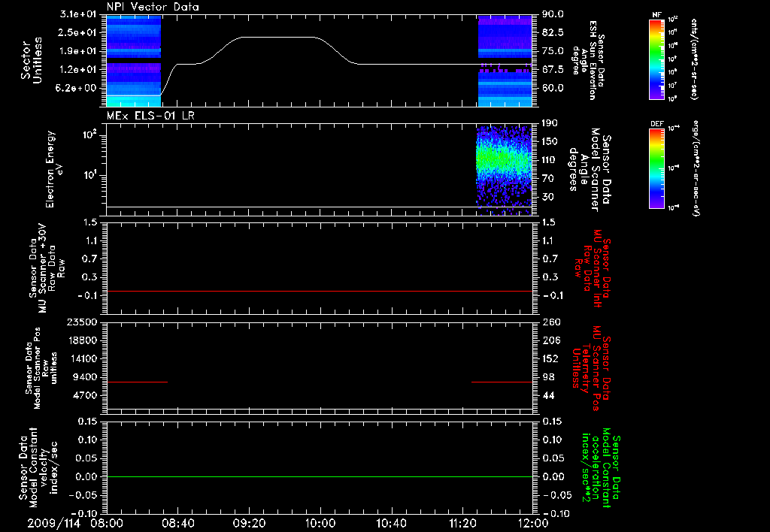Click the 190 scanner angle tick label
The height and width of the screenshot is (532, 770).
point(550,123)
